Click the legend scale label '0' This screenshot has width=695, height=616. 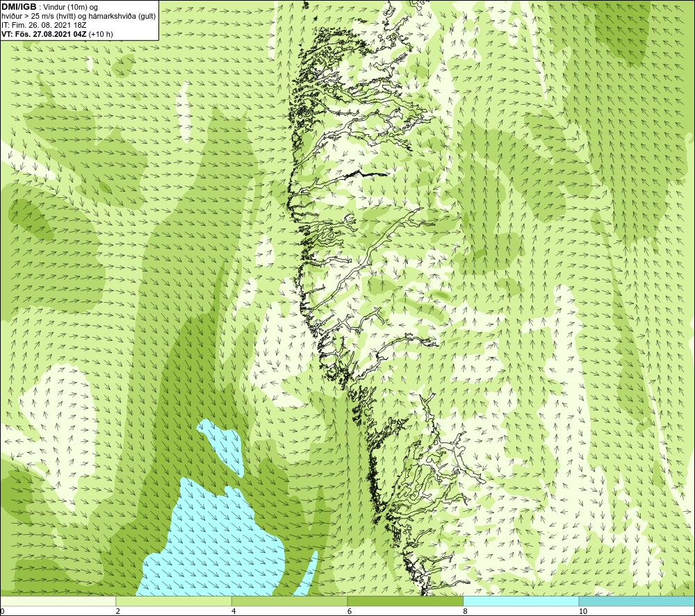2,611
